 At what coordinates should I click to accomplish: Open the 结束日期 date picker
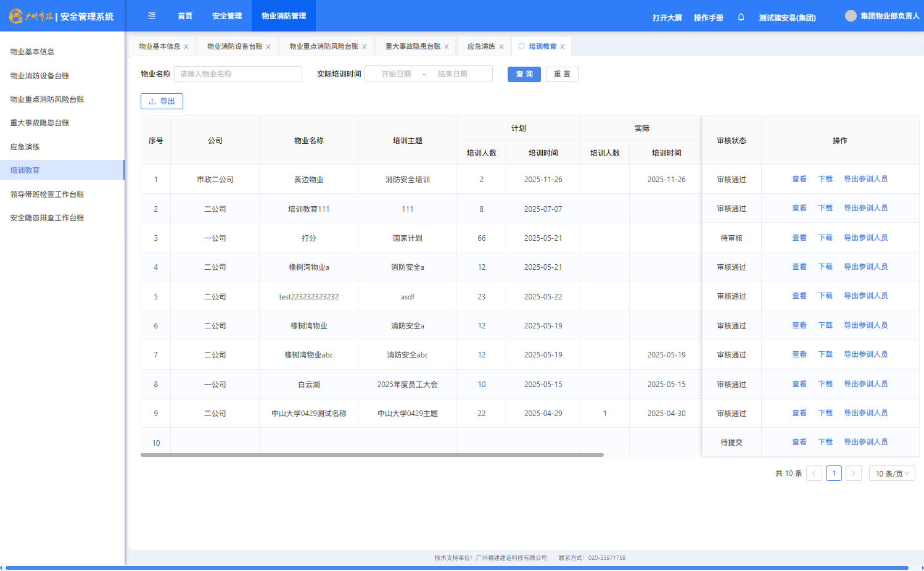[x=453, y=74]
